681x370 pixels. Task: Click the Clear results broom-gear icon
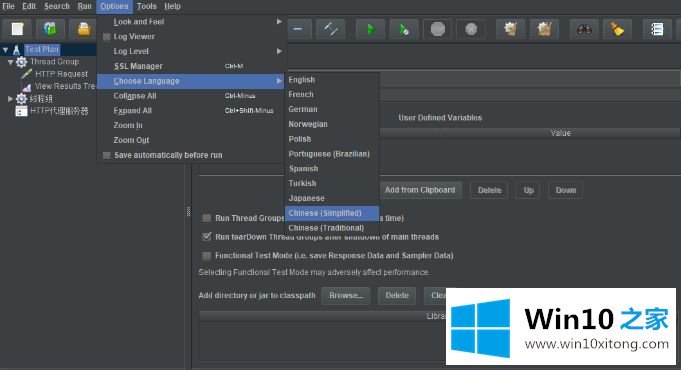click(x=511, y=29)
